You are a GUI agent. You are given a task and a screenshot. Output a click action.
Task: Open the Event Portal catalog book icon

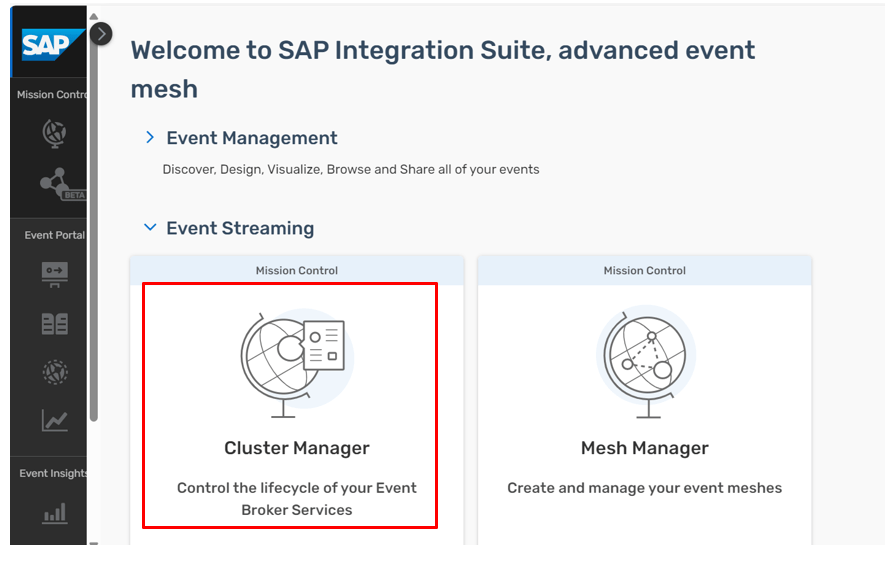click(55, 324)
